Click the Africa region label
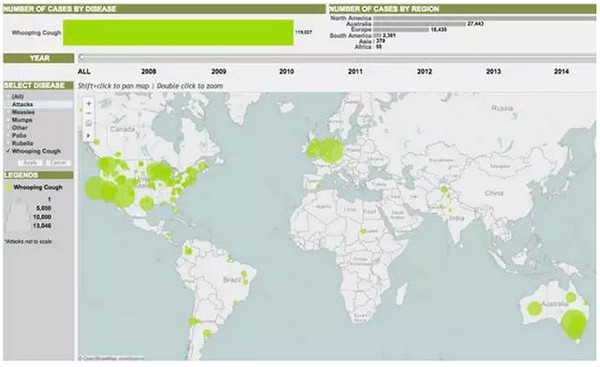The height and width of the screenshot is (367, 600). point(363,47)
